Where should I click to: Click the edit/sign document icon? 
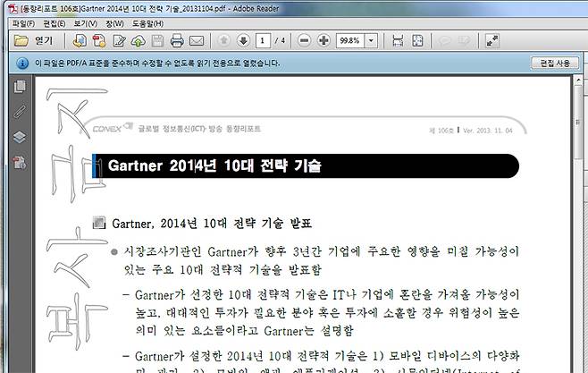(119, 40)
